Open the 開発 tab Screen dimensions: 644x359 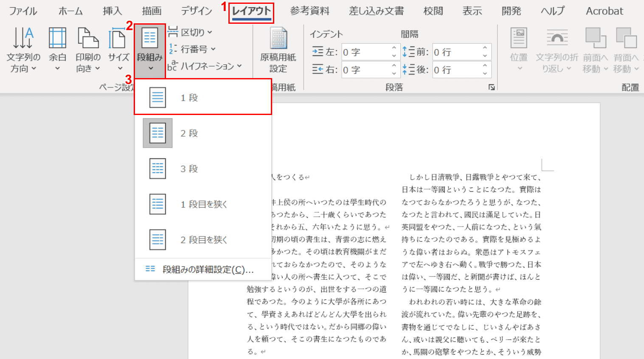(x=511, y=11)
